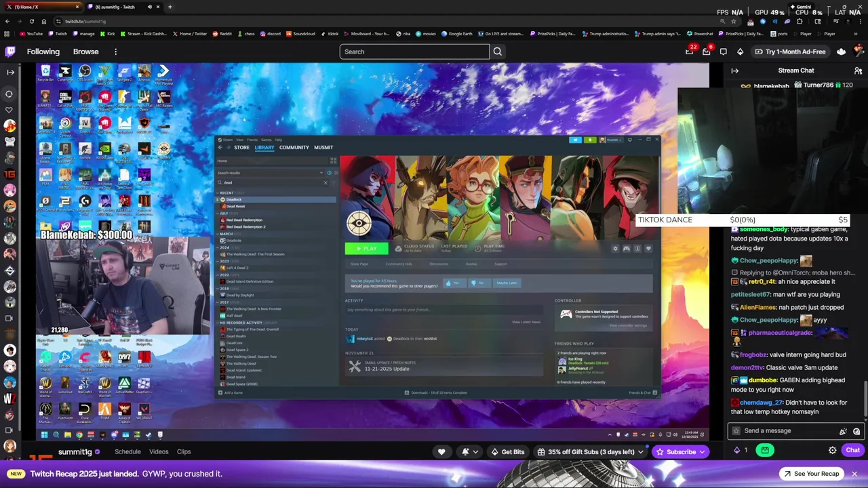The image size is (868, 488).
Task: Collapse the Stream Chat panel arrow
Action: (735, 70)
